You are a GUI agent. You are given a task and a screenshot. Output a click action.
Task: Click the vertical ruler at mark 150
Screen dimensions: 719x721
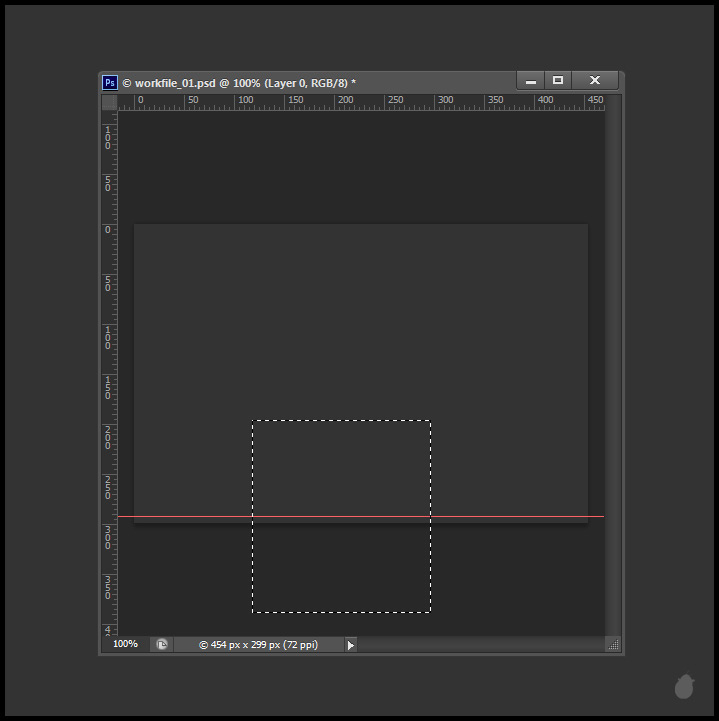click(108, 387)
